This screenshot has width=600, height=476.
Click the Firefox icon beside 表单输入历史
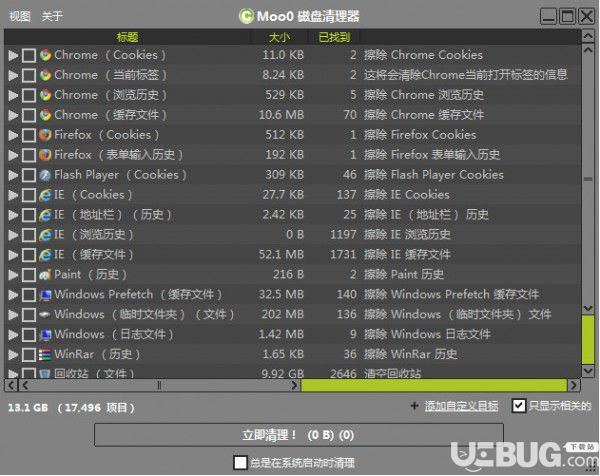point(45,155)
